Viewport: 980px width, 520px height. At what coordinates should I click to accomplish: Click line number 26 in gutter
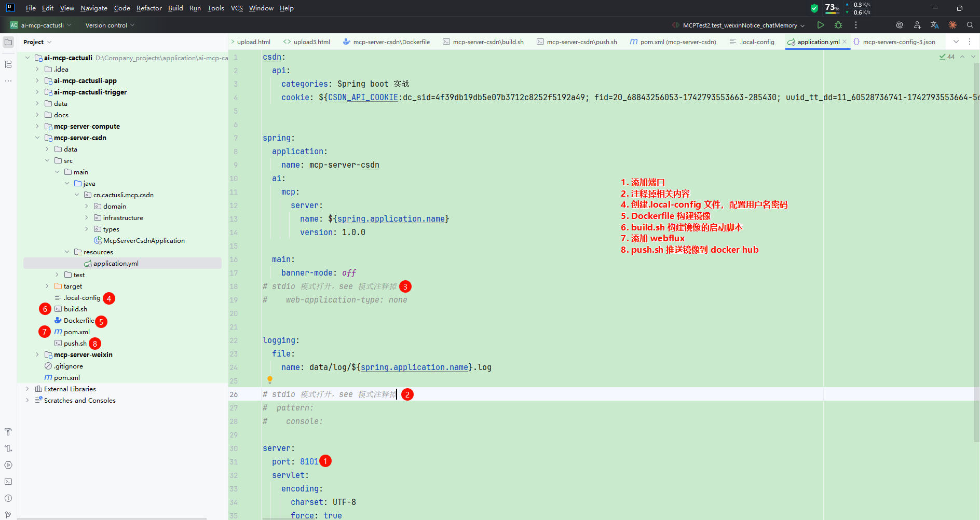(x=234, y=394)
